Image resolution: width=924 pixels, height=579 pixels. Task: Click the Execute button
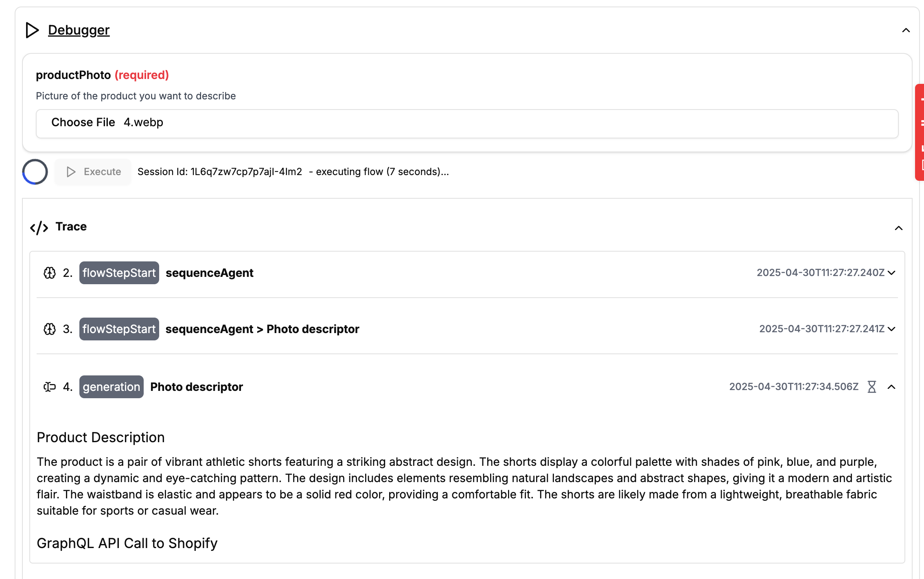click(93, 172)
